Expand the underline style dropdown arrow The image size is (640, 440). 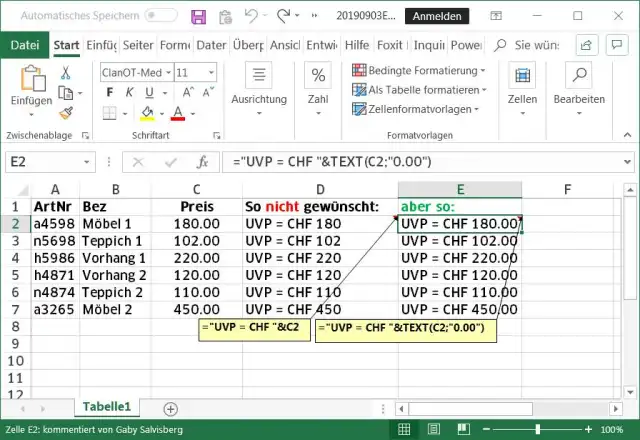[x=165, y=93]
